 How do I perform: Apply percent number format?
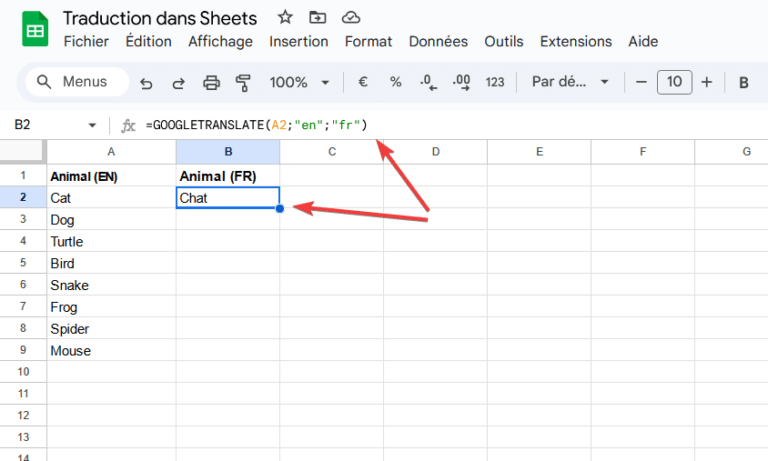[395, 82]
